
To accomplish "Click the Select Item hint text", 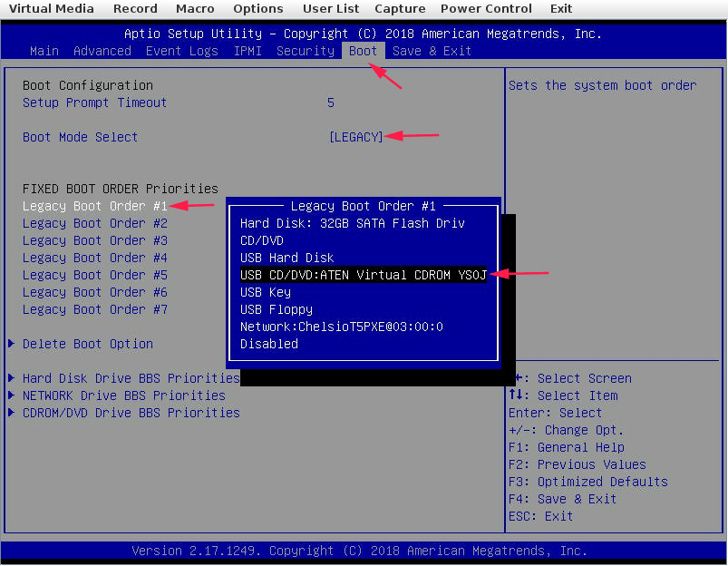I will tap(578, 395).
